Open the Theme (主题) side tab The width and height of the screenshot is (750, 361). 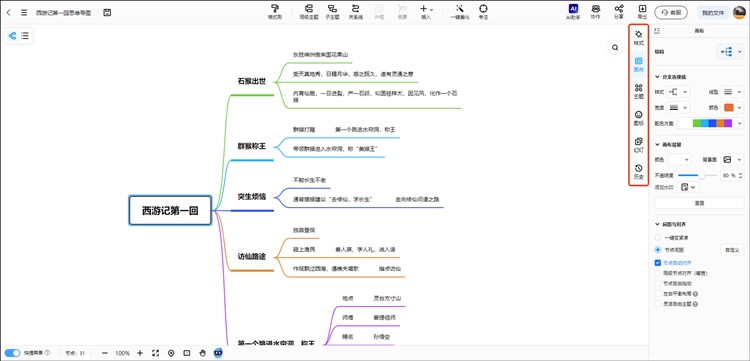(x=639, y=91)
